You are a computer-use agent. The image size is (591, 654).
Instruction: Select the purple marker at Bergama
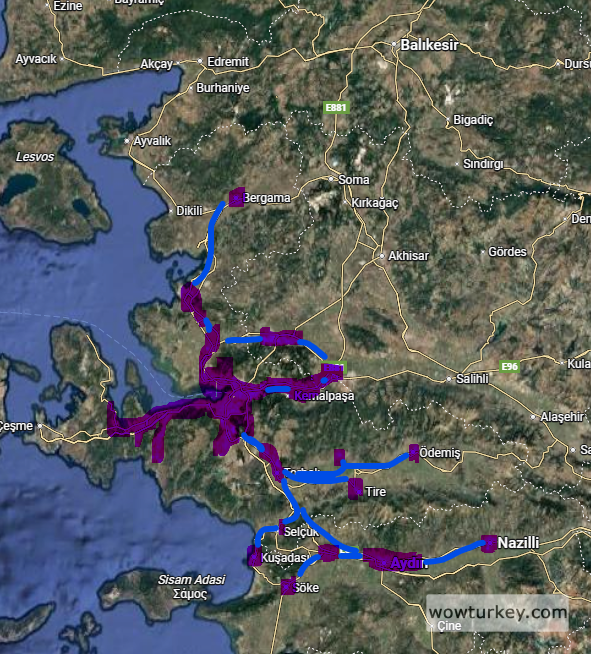(236, 197)
